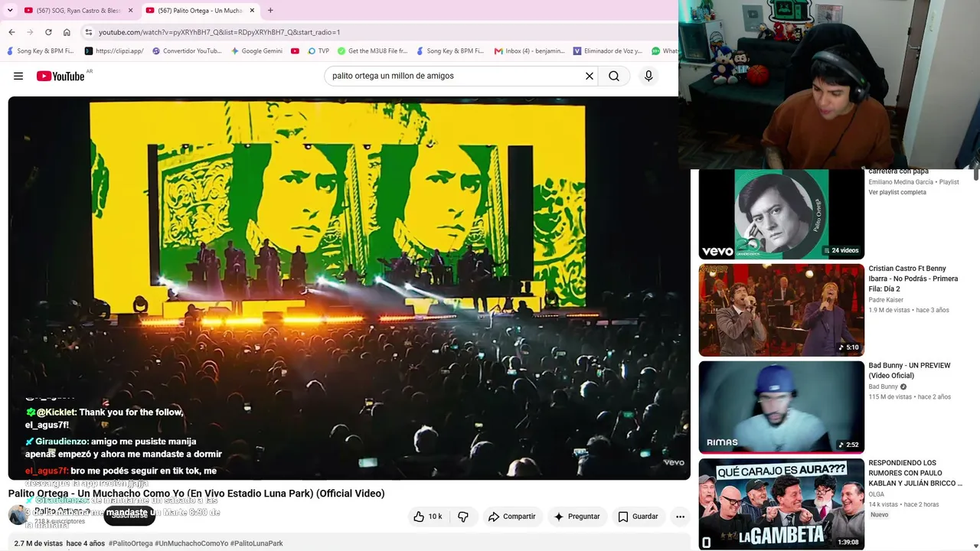
Task: Start voice search with the microphone
Action: coord(648,76)
